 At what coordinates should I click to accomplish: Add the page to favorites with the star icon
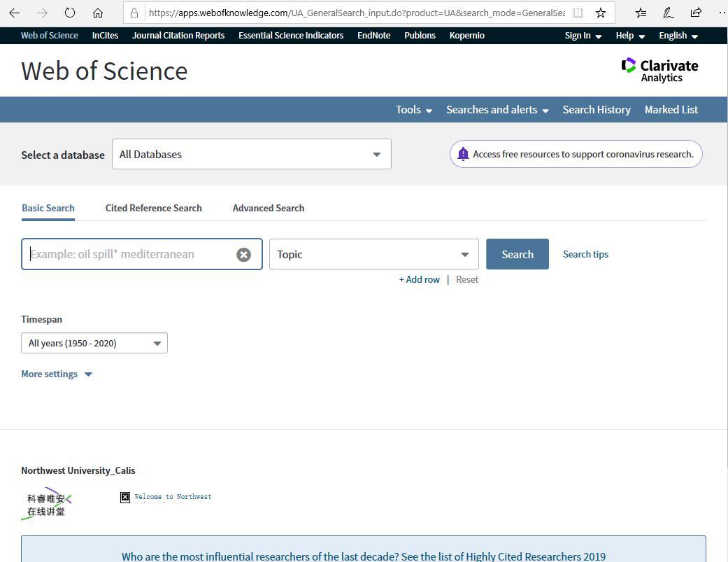(x=600, y=13)
